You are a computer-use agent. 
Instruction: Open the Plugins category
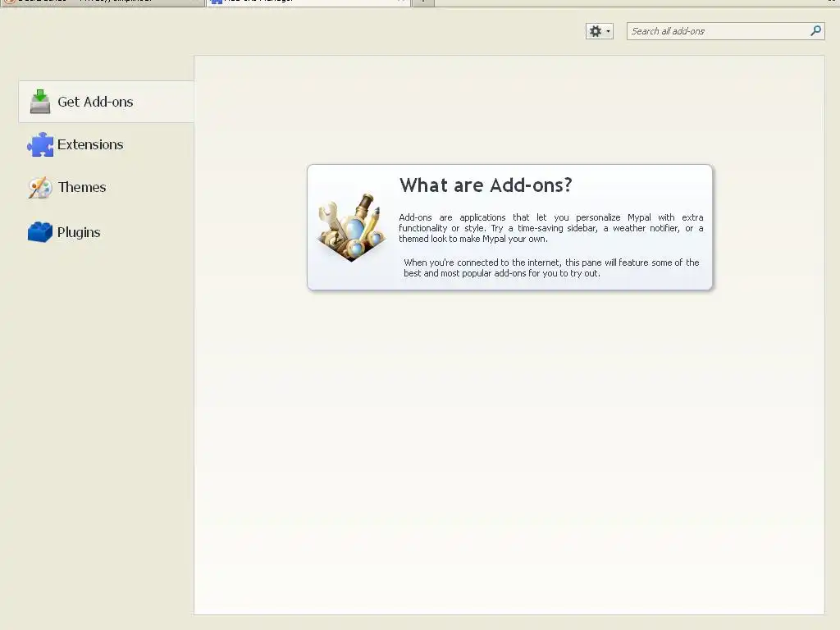[x=106, y=232]
